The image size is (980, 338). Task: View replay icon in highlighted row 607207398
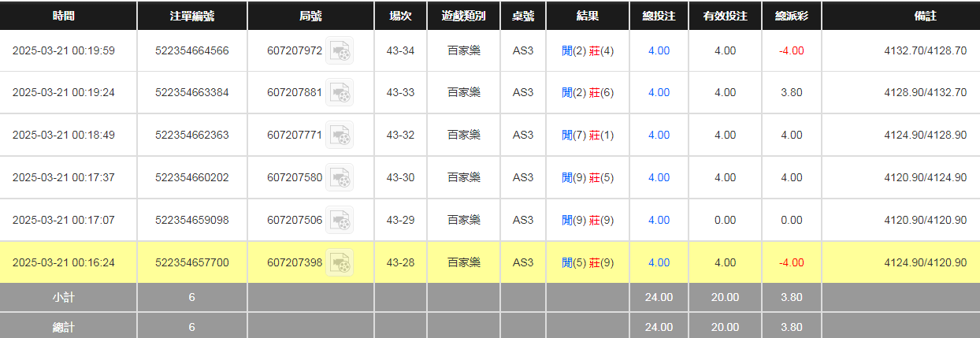tap(340, 263)
